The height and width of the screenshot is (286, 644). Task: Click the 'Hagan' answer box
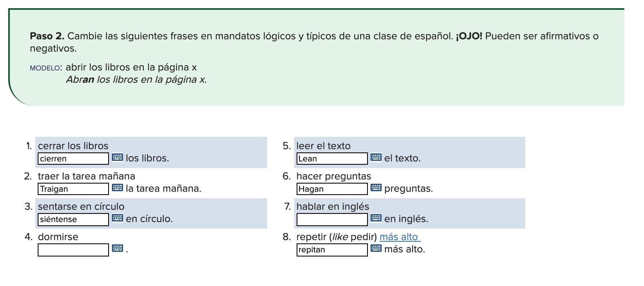(332, 189)
